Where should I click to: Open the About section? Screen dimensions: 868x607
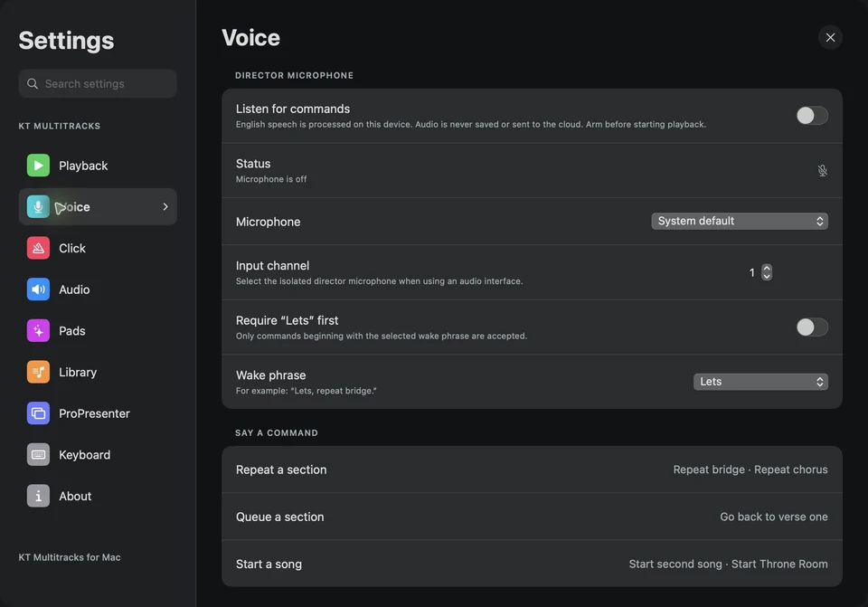click(98, 497)
